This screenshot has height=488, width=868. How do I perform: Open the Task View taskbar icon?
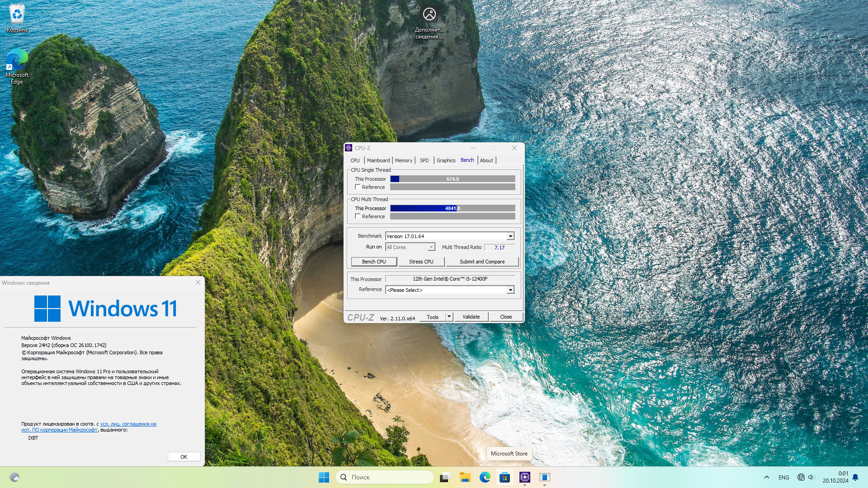tap(445, 477)
